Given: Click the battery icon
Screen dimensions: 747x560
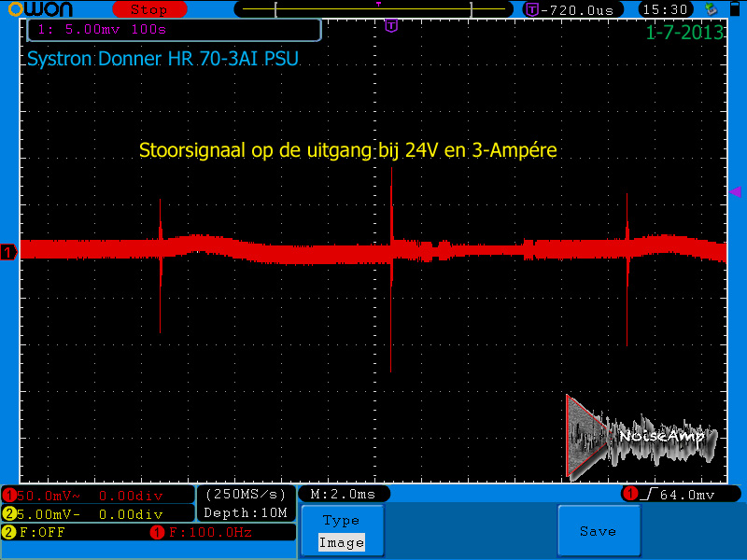Looking at the screenshot, I should [x=735, y=9].
